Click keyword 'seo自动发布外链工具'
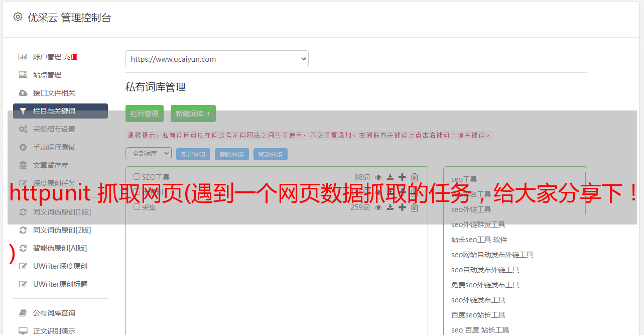644x335 pixels. pos(485,270)
